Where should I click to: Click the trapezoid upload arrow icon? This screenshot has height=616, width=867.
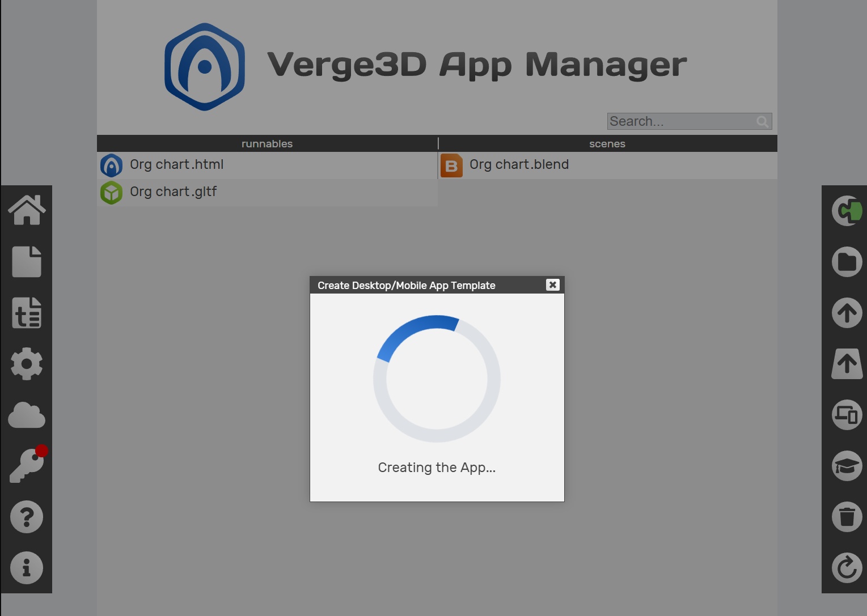click(847, 363)
